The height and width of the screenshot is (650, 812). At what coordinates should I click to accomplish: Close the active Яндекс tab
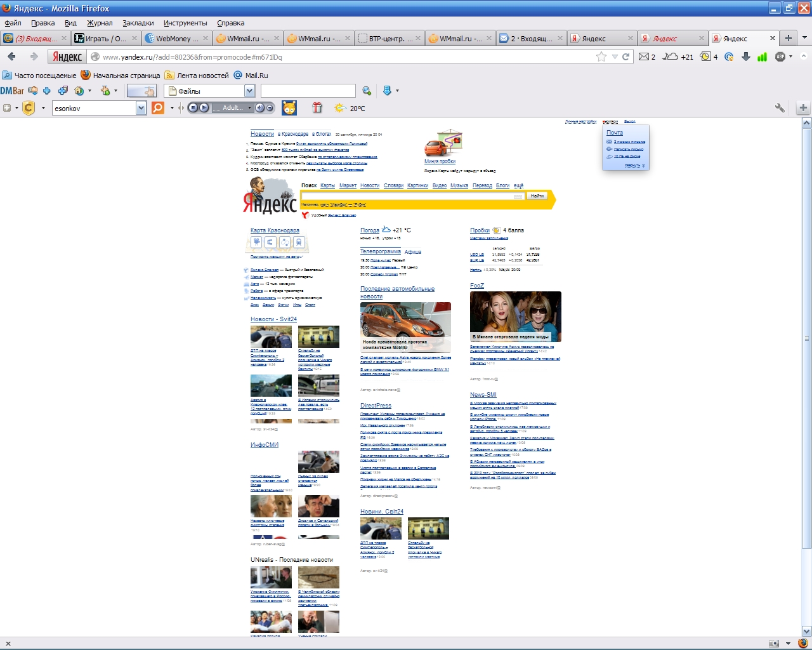point(772,38)
